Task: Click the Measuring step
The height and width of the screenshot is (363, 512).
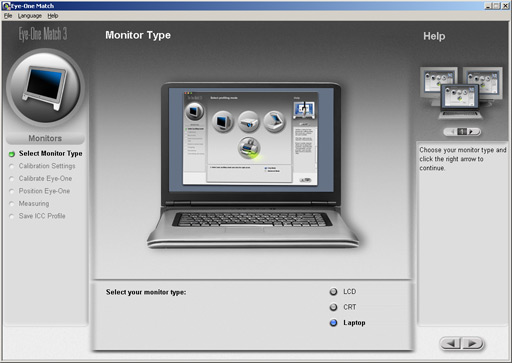Action: pyautogui.click(x=34, y=203)
